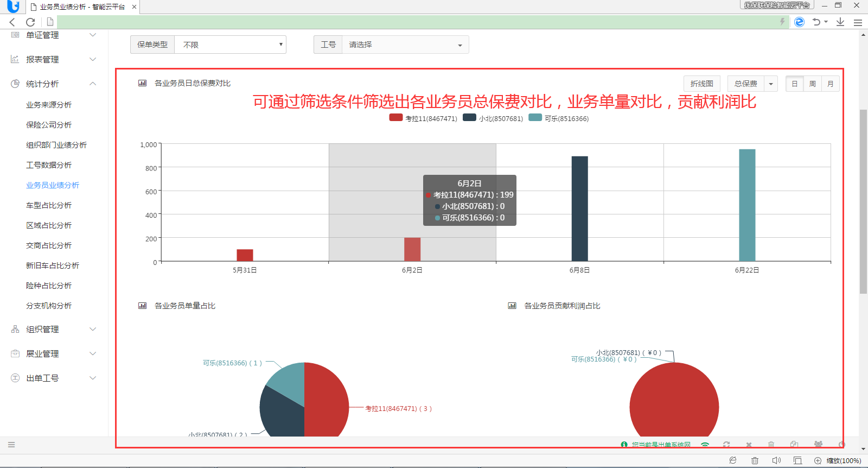
Task: Click the 展业管理 briefcase icon
Action: point(15,353)
